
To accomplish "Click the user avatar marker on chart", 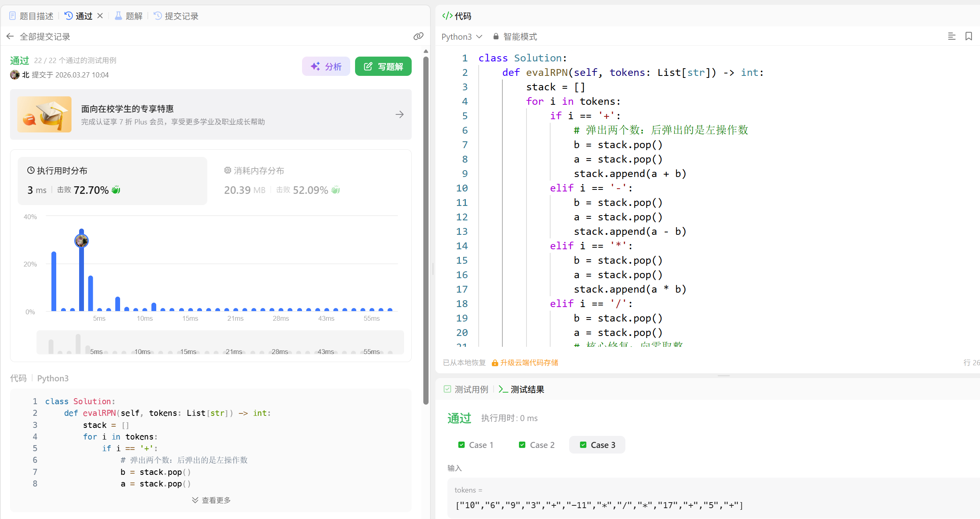I will [82, 241].
